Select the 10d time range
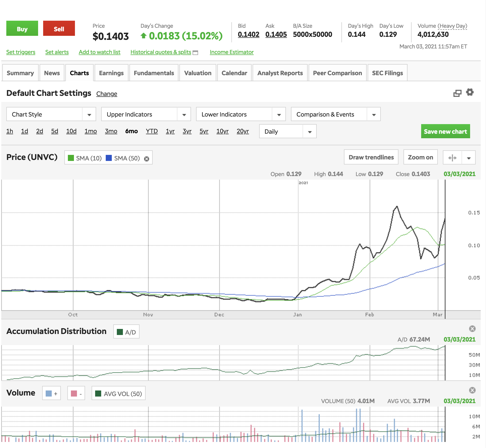 pyautogui.click(x=71, y=131)
